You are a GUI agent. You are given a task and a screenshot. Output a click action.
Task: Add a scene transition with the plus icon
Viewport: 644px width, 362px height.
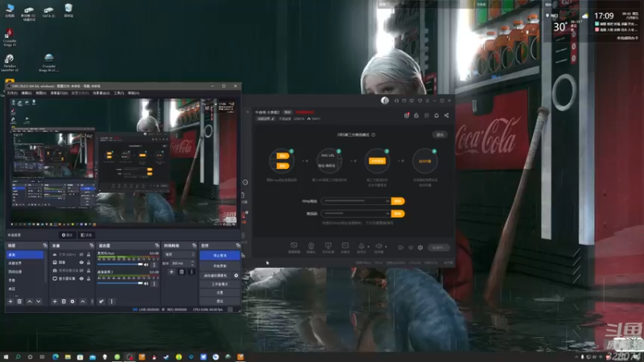coord(171,272)
